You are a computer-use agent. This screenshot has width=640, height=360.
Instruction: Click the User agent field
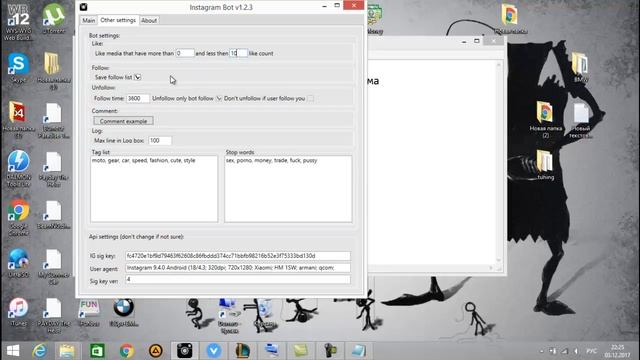pyautogui.click(x=238, y=268)
